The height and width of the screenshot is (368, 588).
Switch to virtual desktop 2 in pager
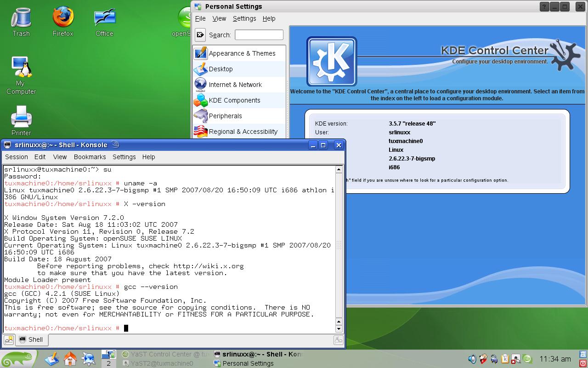click(x=109, y=363)
